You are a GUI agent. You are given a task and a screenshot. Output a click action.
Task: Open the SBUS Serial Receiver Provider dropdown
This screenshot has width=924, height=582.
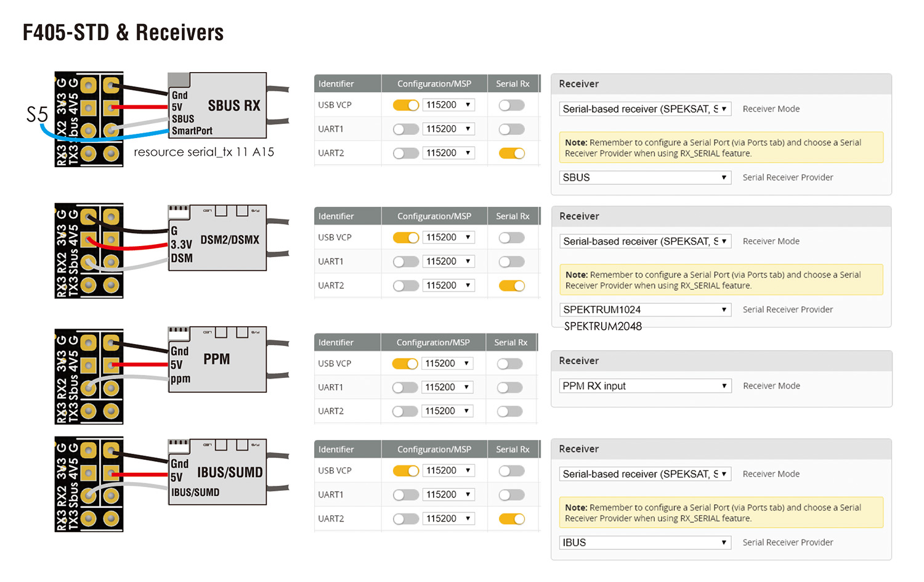click(x=645, y=178)
